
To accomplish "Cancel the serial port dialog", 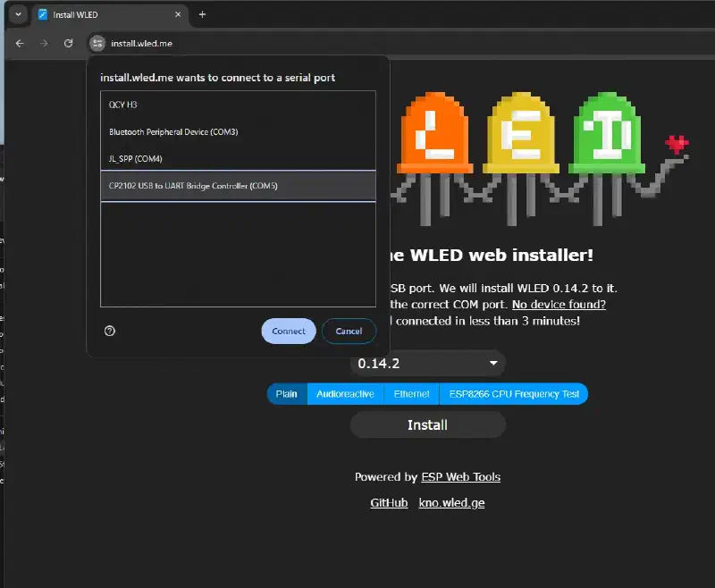I will tap(349, 331).
